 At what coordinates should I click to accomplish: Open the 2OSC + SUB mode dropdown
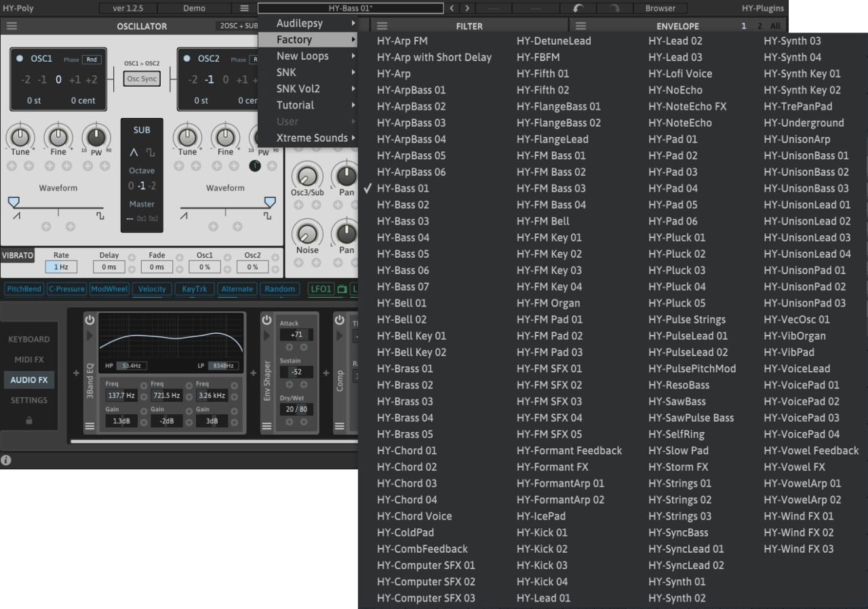pos(237,26)
